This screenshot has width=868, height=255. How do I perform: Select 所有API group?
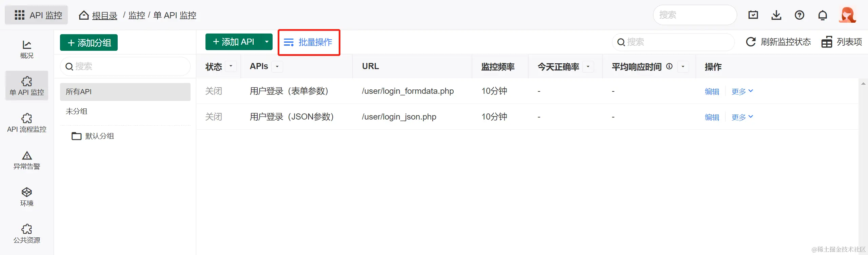pyautogui.click(x=125, y=92)
